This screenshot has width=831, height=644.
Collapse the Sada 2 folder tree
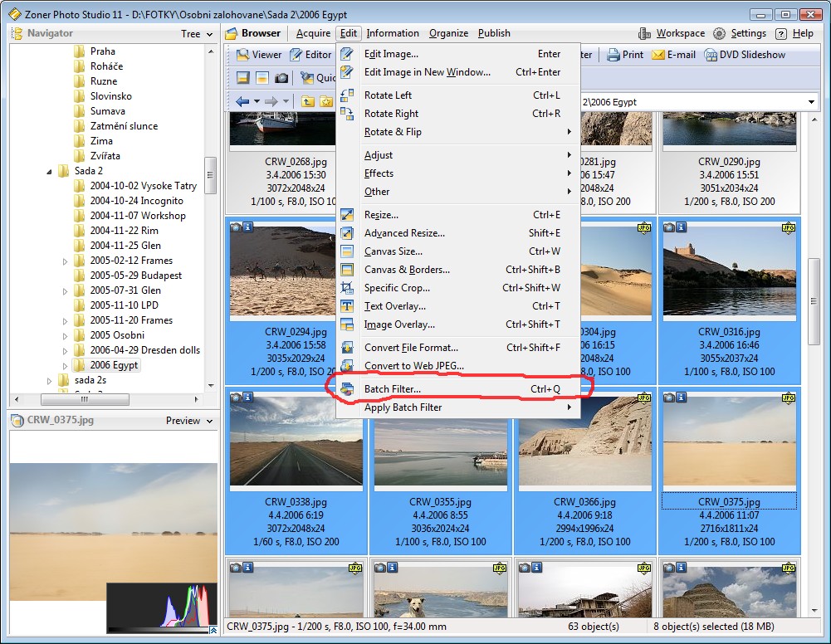point(49,171)
